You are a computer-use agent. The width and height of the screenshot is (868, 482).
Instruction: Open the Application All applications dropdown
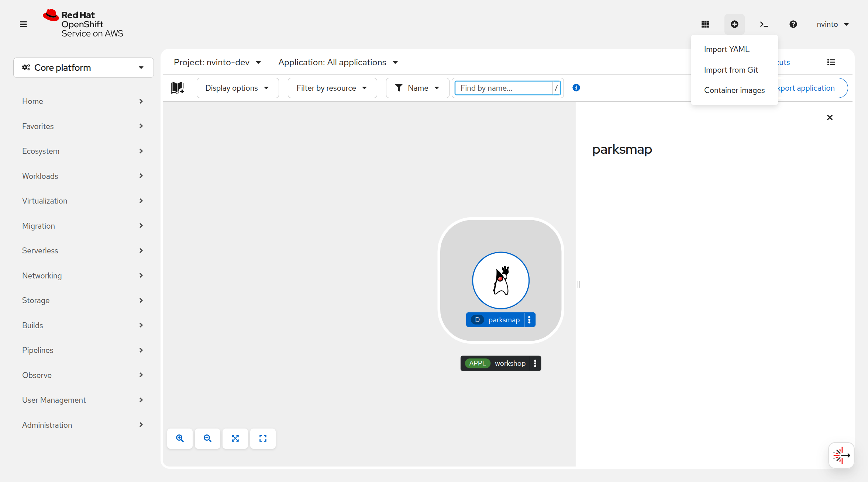[x=338, y=62]
